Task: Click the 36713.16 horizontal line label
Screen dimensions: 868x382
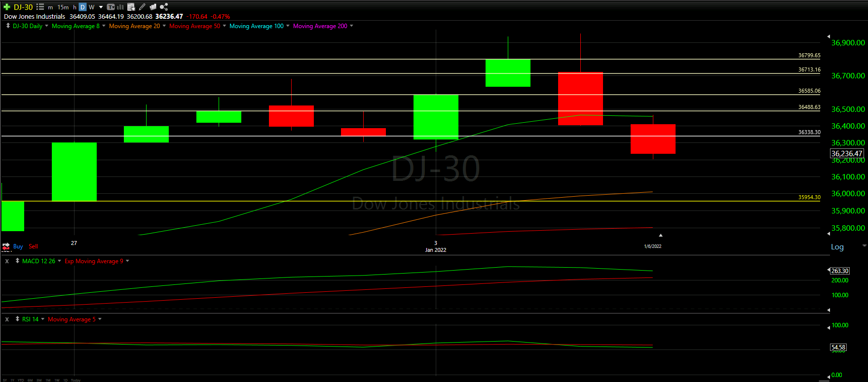Action: [809, 70]
